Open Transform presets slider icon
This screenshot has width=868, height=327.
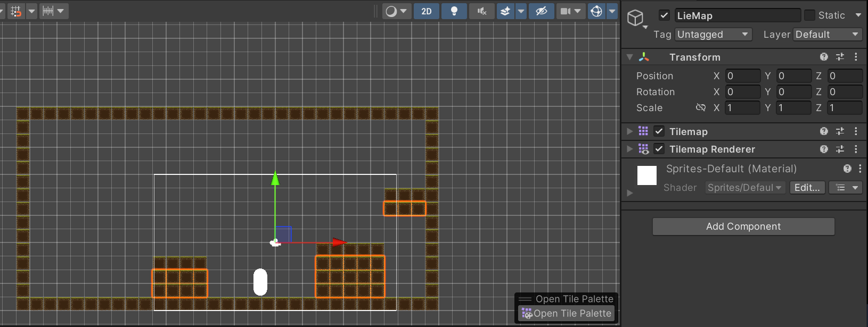(x=840, y=57)
